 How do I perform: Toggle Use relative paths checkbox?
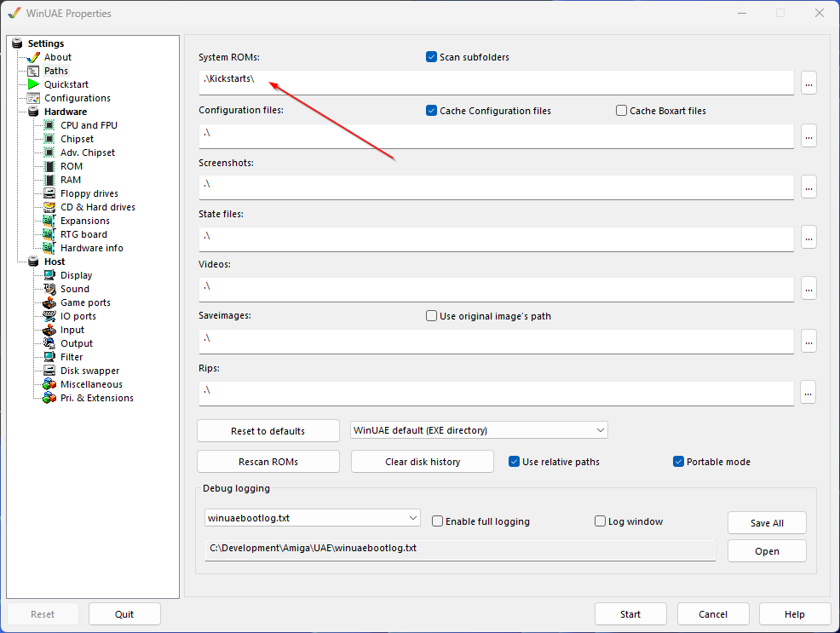point(514,462)
